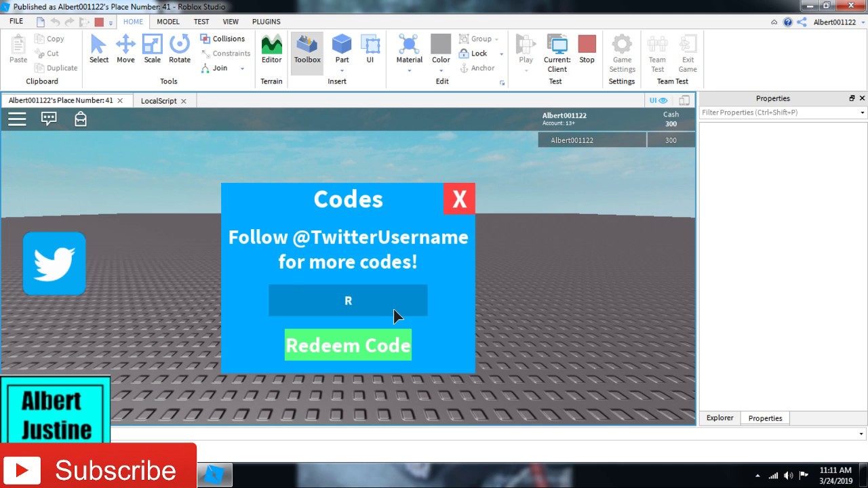
Task: Select the Select tool in the ribbon
Action: point(98,49)
